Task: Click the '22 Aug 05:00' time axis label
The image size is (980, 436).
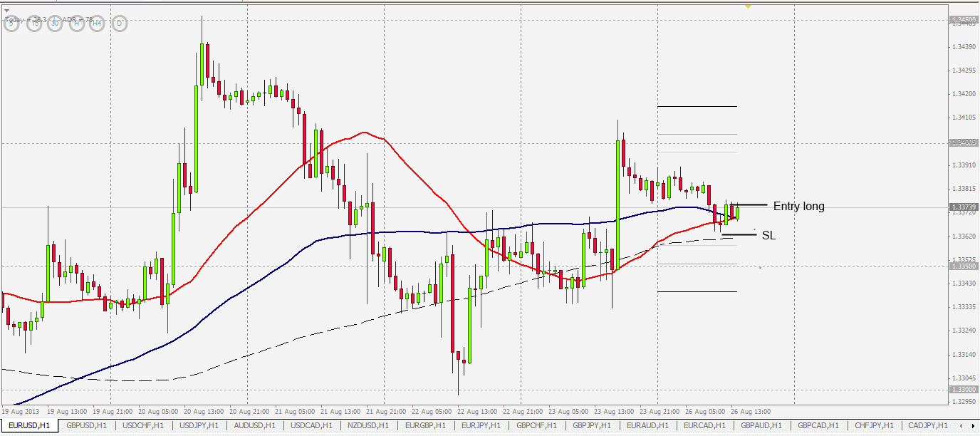Action: click(432, 412)
